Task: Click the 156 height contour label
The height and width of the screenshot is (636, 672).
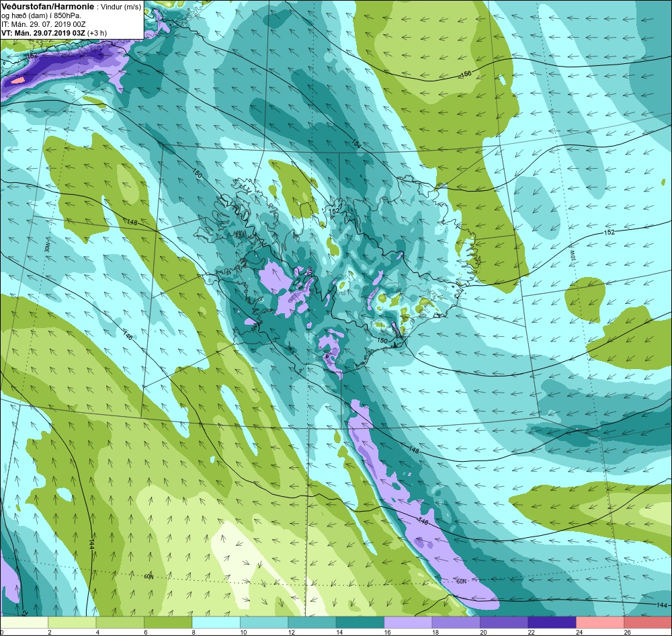Action: [466, 74]
